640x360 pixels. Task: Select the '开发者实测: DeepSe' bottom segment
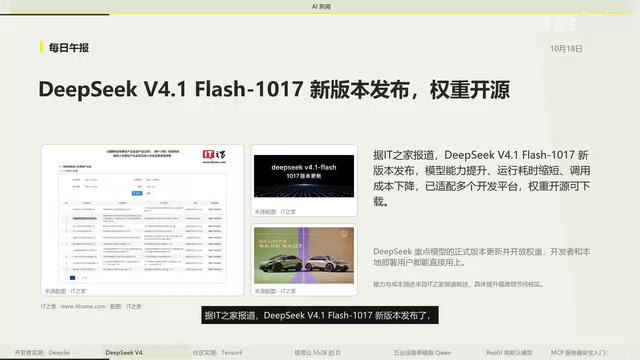pyautogui.click(x=42, y=353)
